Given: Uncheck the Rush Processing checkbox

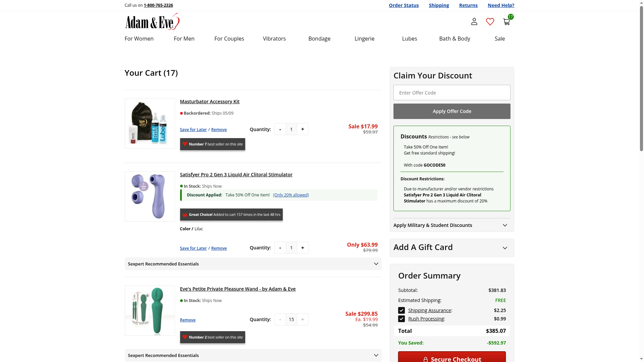Looking at the screenshot, I should point(401,319).
